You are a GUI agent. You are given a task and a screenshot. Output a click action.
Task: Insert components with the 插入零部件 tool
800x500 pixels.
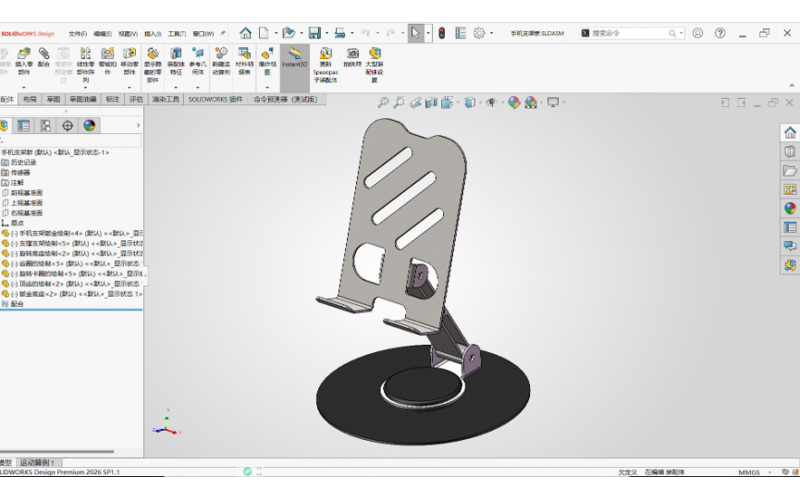click(23, 62)
